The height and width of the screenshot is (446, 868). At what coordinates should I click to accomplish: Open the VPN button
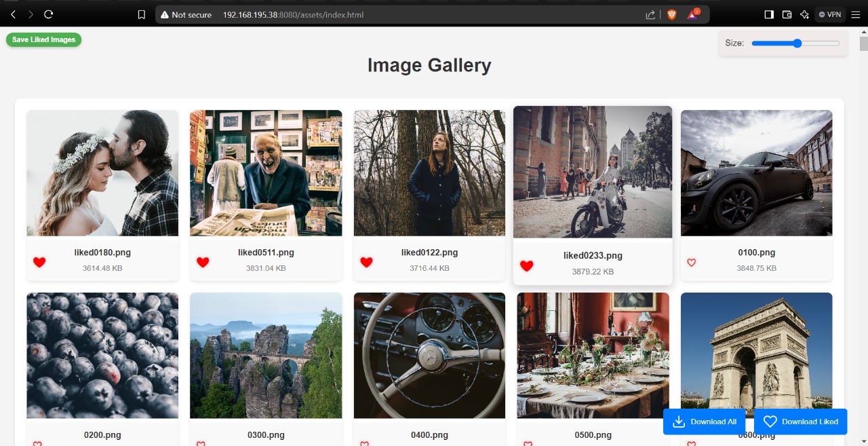point(830,14)
